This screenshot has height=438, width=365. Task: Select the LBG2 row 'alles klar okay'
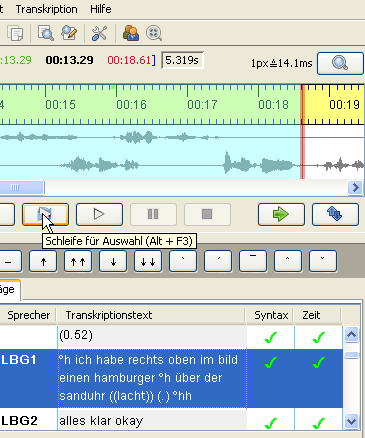click(171, 421)
